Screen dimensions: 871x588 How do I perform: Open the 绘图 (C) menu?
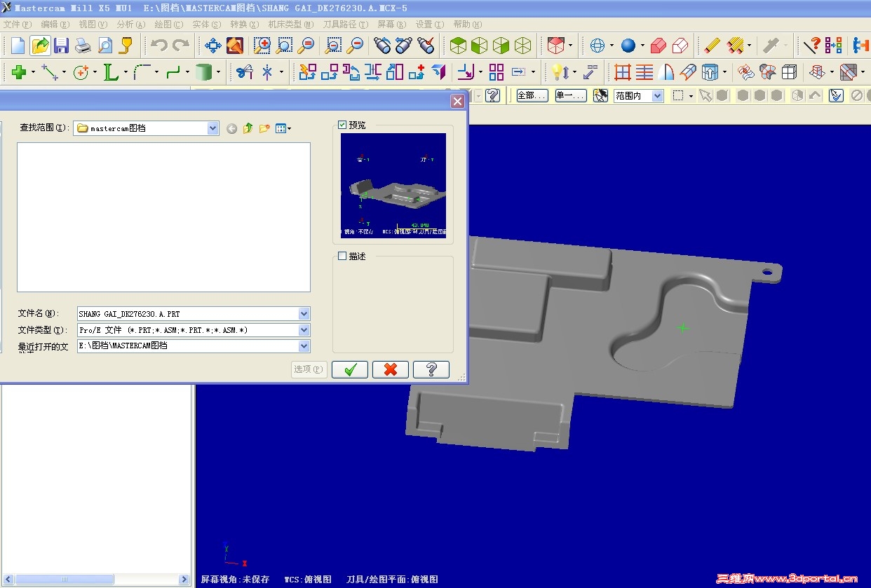[169, 24]
